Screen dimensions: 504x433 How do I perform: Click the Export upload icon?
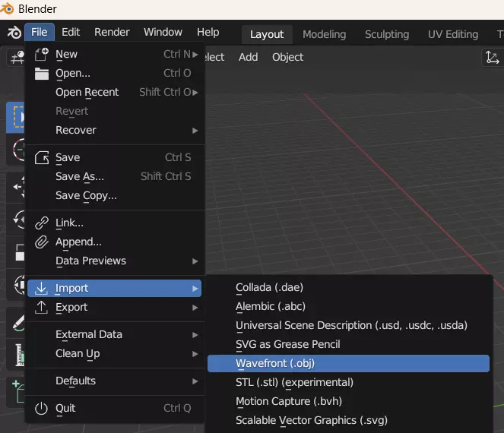[x=42, y=307]
